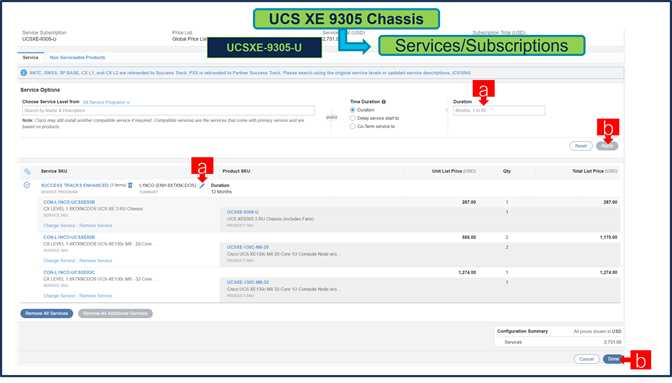
Task: Click the Search by Name & Description field
Action: point(168,111)
